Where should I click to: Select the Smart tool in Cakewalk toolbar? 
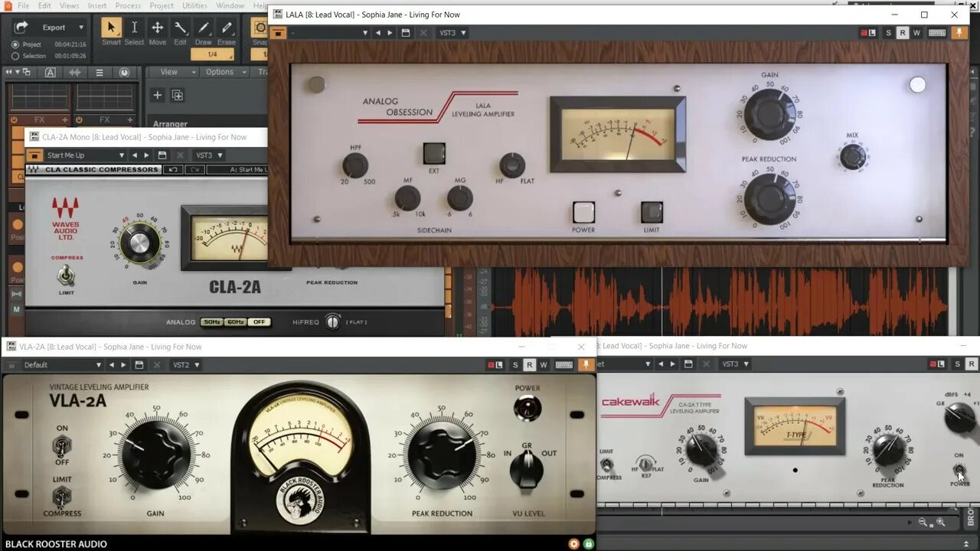click(111, 28)
